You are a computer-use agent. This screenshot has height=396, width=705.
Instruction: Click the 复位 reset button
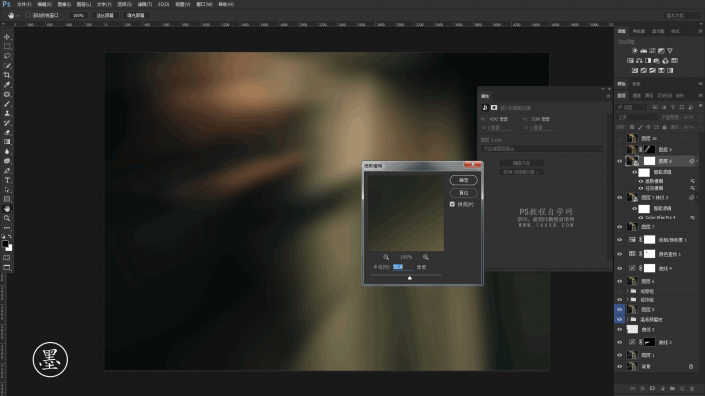pyautogui.click(x=463, y=193)
